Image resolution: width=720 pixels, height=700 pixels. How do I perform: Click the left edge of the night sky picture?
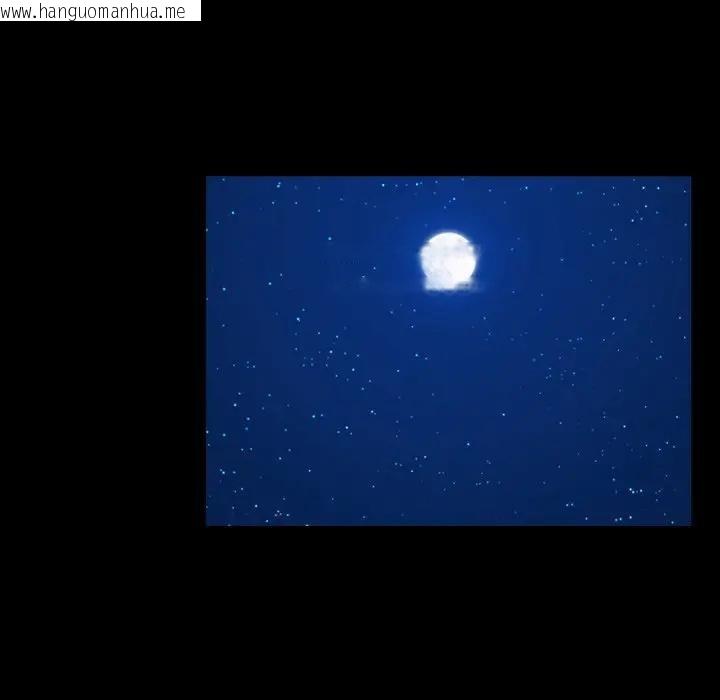[x=208, y=351]
